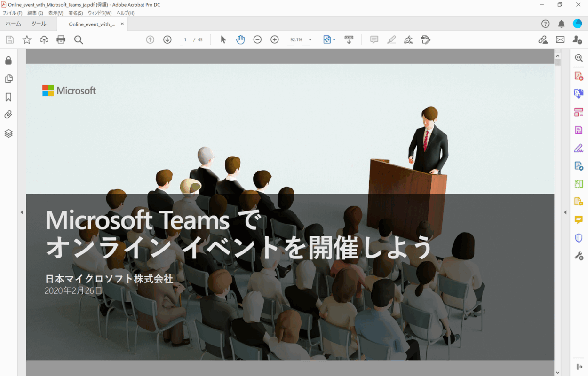Switch to the ツール tab
The image size is (588, 376).
pyautogui.click(x=39, y=24)
